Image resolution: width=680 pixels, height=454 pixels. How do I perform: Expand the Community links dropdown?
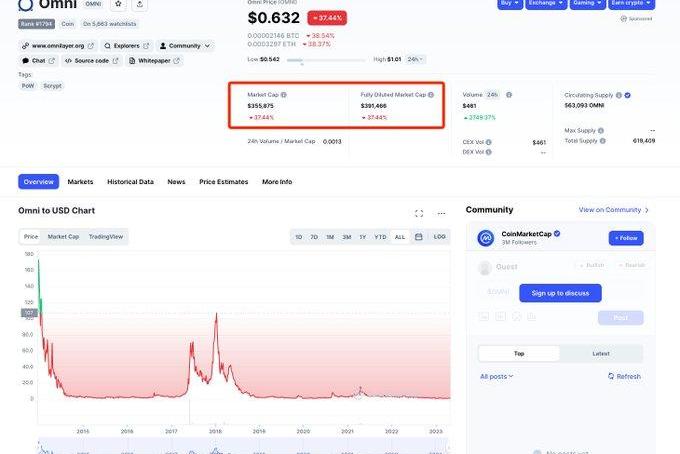(x=185, y=46)
